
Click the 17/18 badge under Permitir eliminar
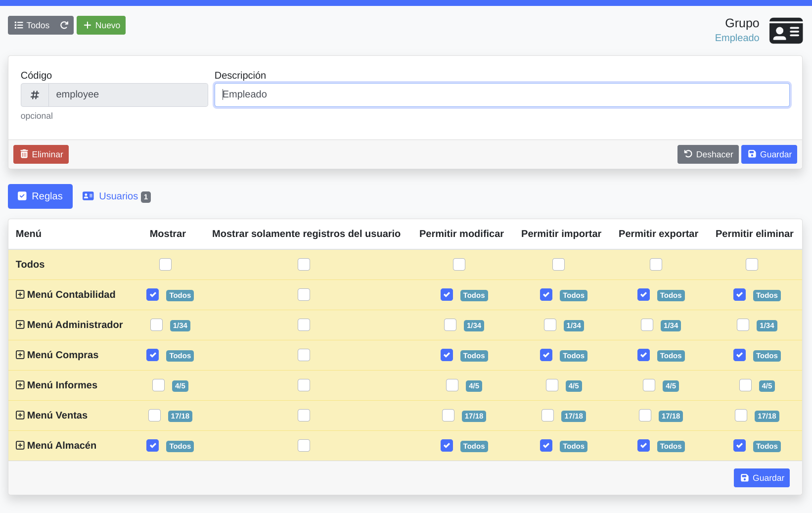point(767,416)
